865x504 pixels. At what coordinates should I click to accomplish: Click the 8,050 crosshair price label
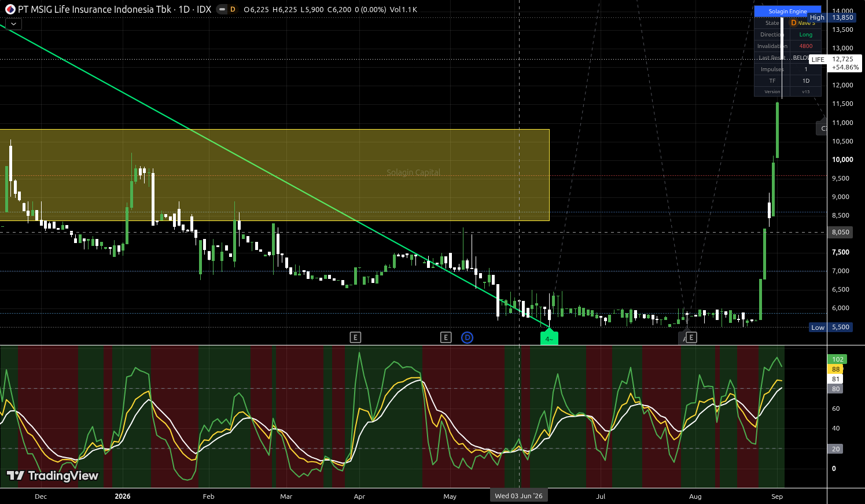(841, 232)
